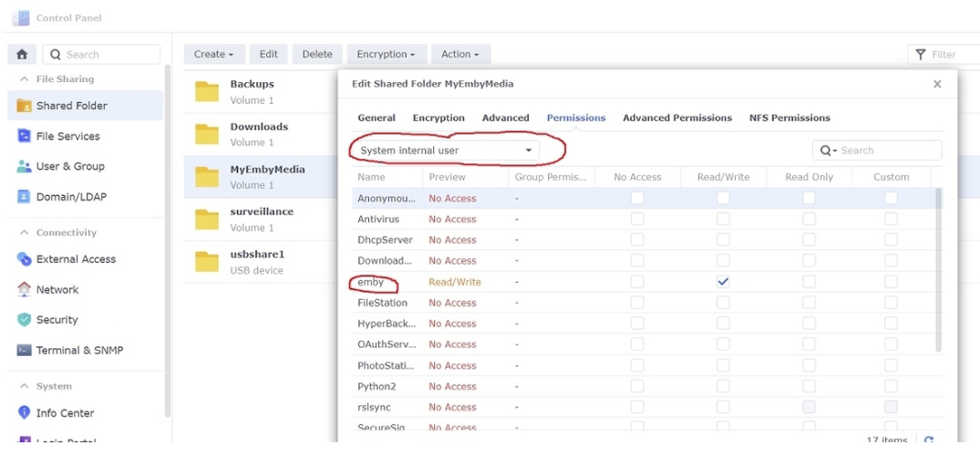
Task: Enable Read Only for the FileStation user
Action: (809, 303)
